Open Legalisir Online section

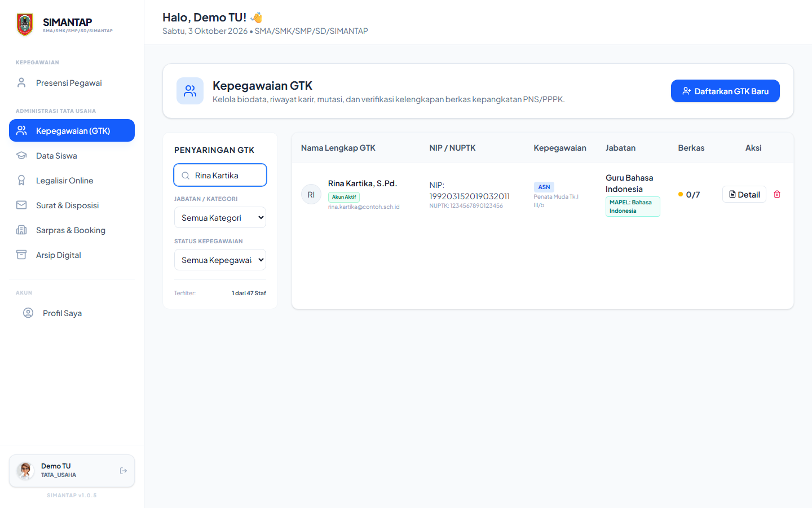pyautogui.click(x=72, y=180)
